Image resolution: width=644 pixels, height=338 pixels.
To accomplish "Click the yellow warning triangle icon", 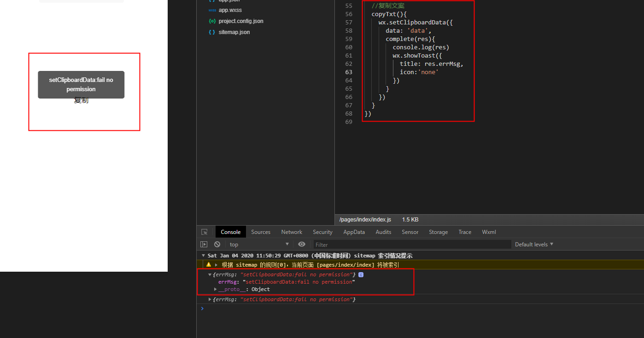I will 209,265.
